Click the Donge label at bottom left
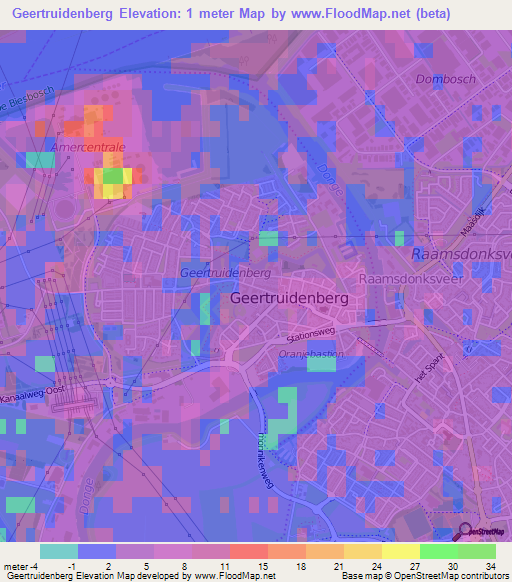Viewport: 512px width, 582px height. click(x=87, y=496)
